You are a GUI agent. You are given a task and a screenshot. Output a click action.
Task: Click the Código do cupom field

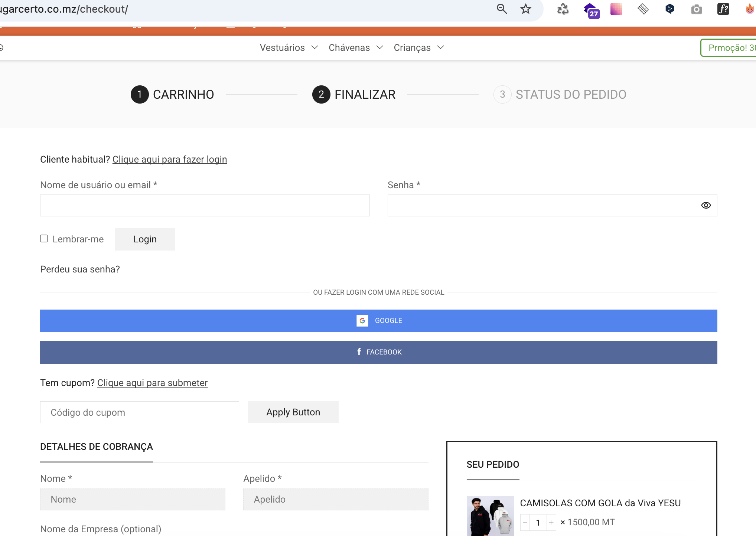(x=139, y=412)
